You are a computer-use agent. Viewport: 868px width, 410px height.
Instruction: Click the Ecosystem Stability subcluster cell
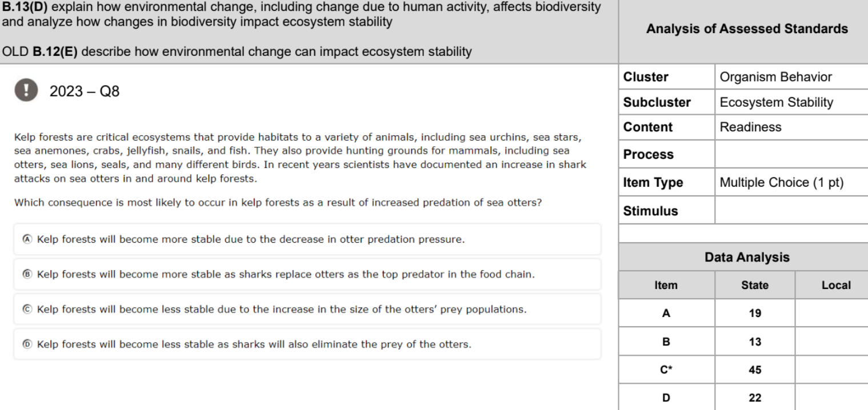(x=791, y=103)
